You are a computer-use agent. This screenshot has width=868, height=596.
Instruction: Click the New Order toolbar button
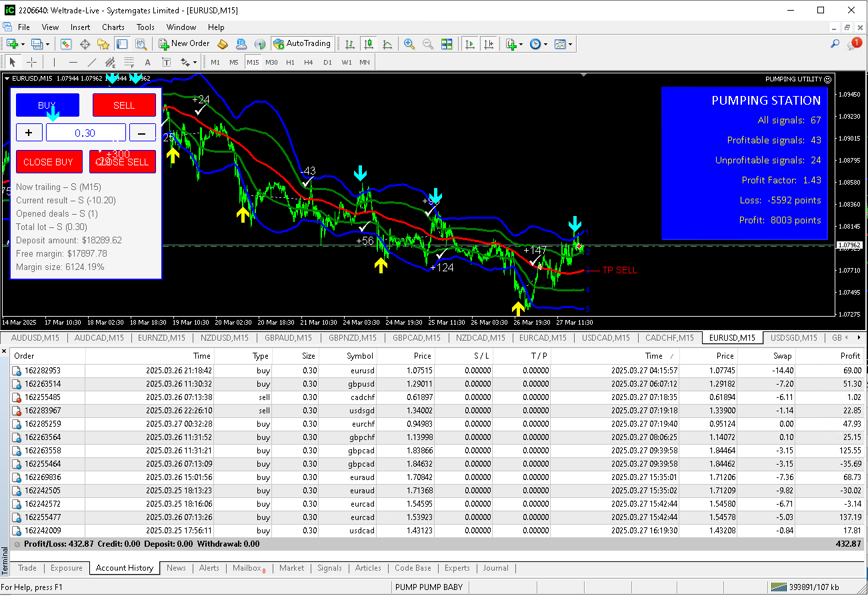point(185,44)
